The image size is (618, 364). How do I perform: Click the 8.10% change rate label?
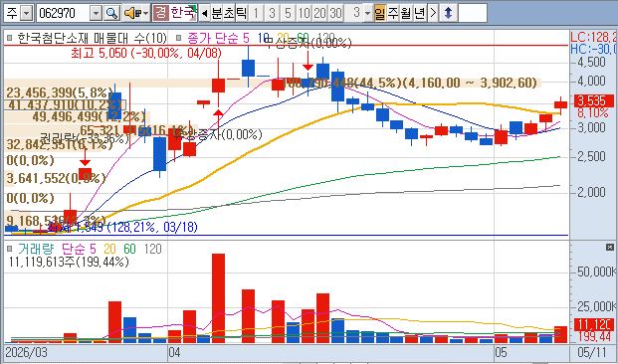click(x=593, y=113)
